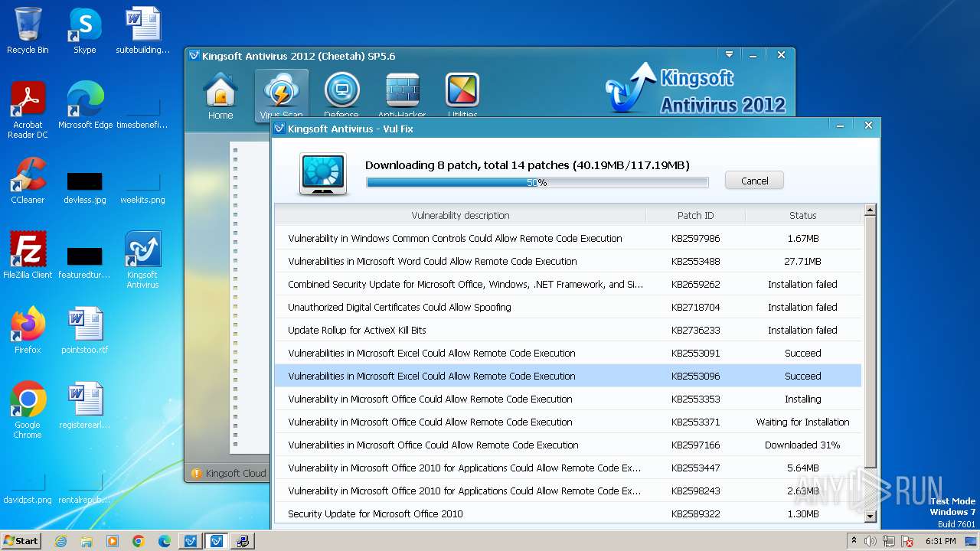This screenshot has height=551, width=980.
Task: Open registerearl Word document icon
Action: [85, 406]
